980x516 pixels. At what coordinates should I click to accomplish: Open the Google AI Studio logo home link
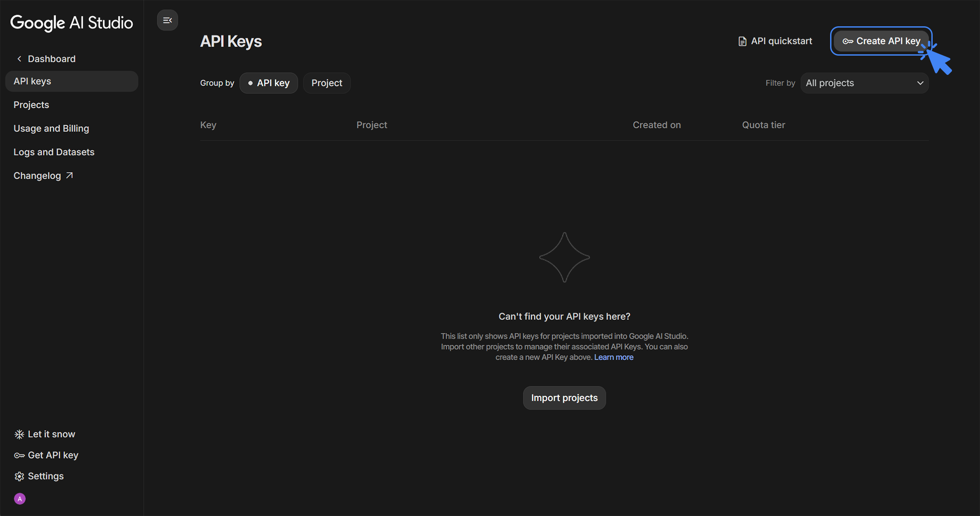coord(71,23)
